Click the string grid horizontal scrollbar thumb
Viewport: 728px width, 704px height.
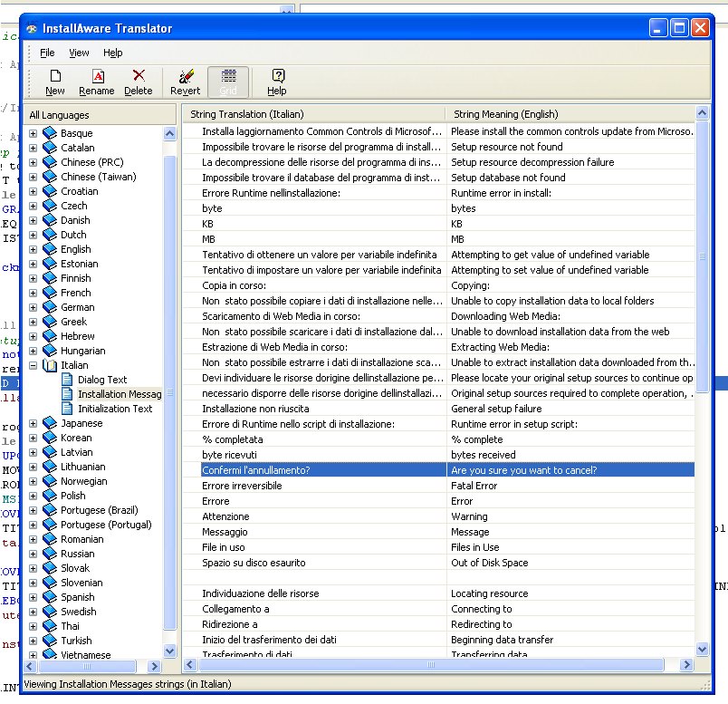pyautogui.click(x=431, y=665)
